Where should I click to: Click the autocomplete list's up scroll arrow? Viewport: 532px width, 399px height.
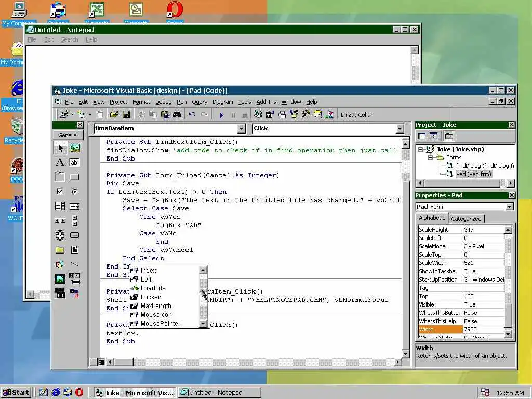[x=203, y=270]
